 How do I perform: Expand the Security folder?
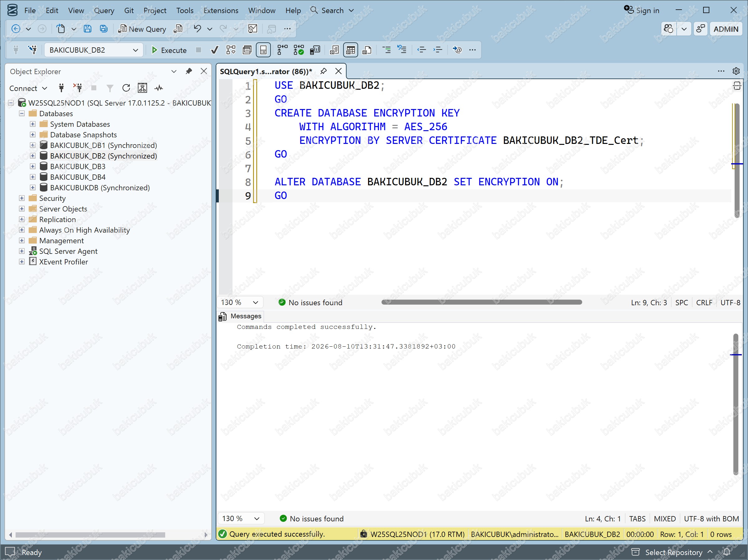(x=22, y=198)
